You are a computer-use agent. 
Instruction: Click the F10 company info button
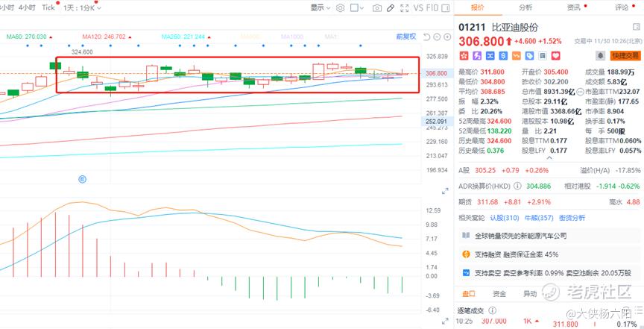[432, 7]
